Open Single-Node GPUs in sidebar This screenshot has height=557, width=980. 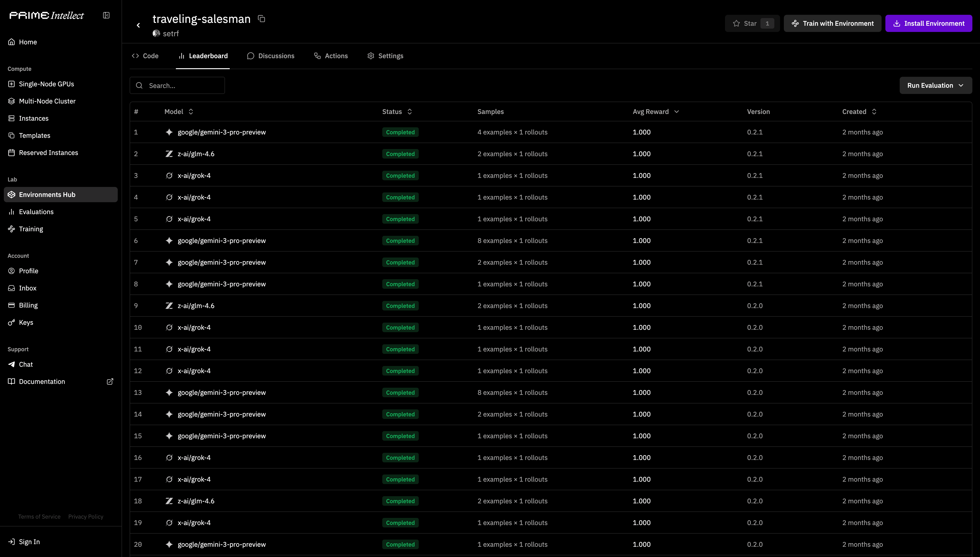[46, 84]
